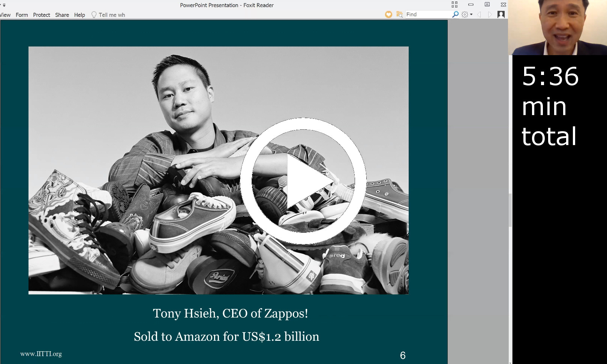Click the vertical scrollbar thumb

510,210
